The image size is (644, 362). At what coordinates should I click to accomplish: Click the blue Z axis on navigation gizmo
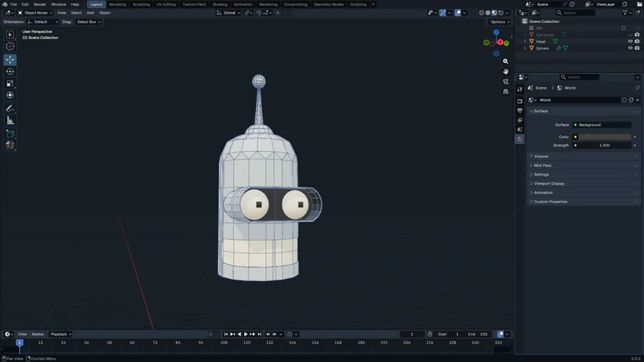496,32
